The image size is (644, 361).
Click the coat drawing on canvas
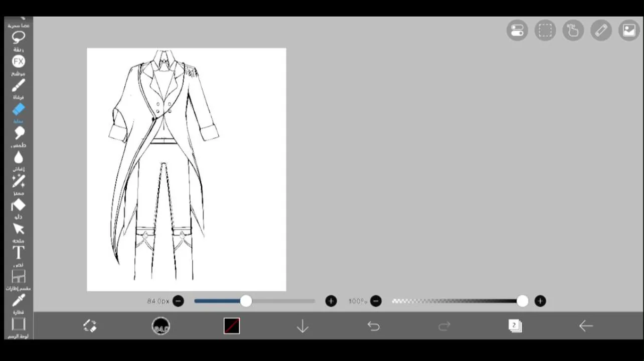164,165
